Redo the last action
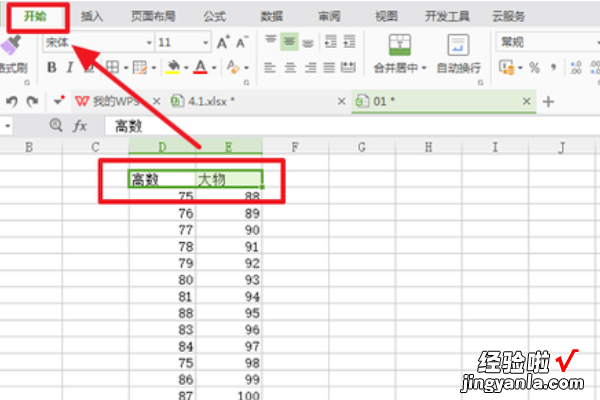Screen dimensions: 600x400 [x=32, y=101]
